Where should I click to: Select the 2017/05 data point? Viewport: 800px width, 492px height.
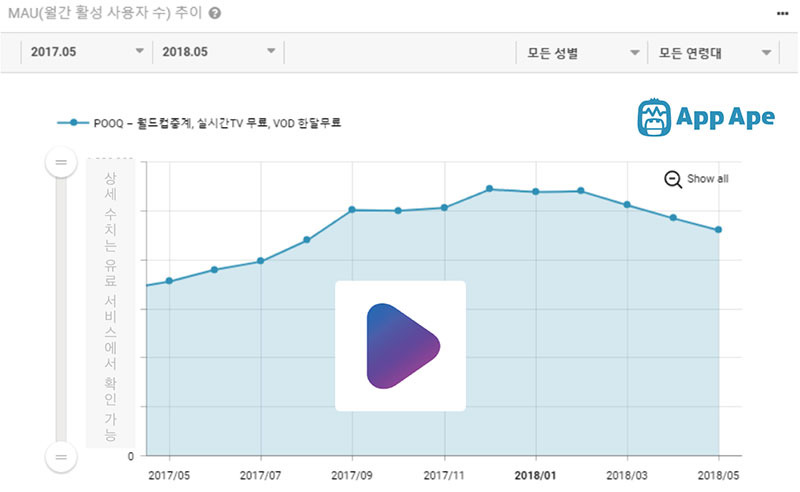169,281
